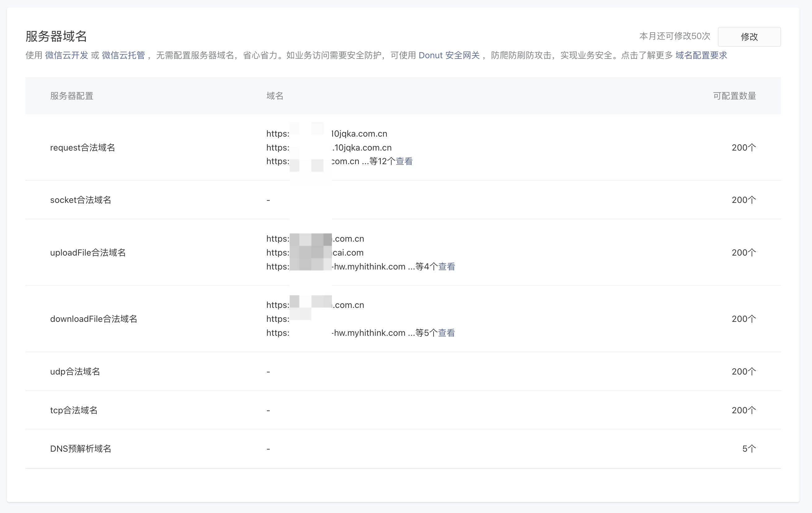
Task: Open the 微信云开发 link
Action: [x=67, y=55]
